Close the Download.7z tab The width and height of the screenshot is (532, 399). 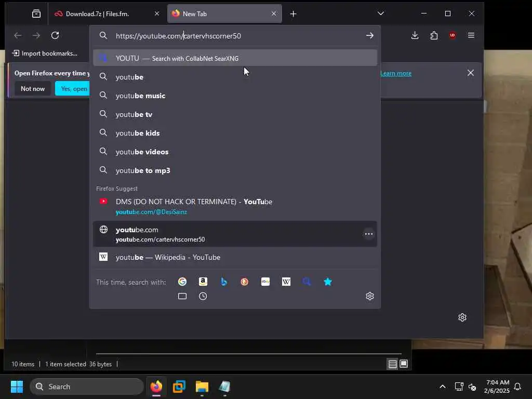click(x=157, y=14)
